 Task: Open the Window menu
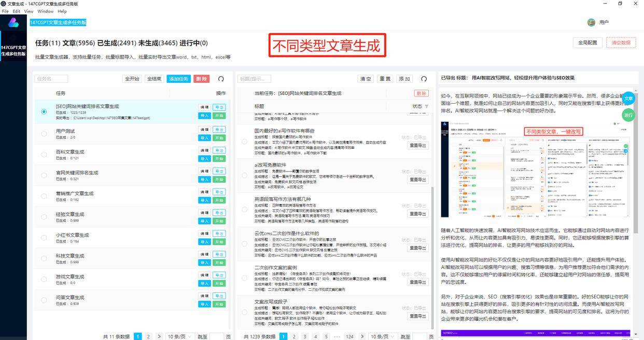click(45, 11)
